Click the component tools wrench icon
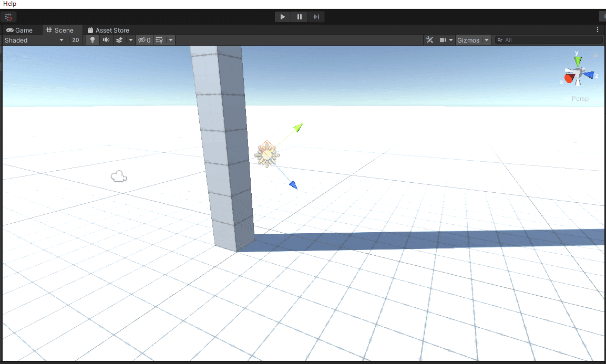Viewport: 606px width, 364px height. 430,40
